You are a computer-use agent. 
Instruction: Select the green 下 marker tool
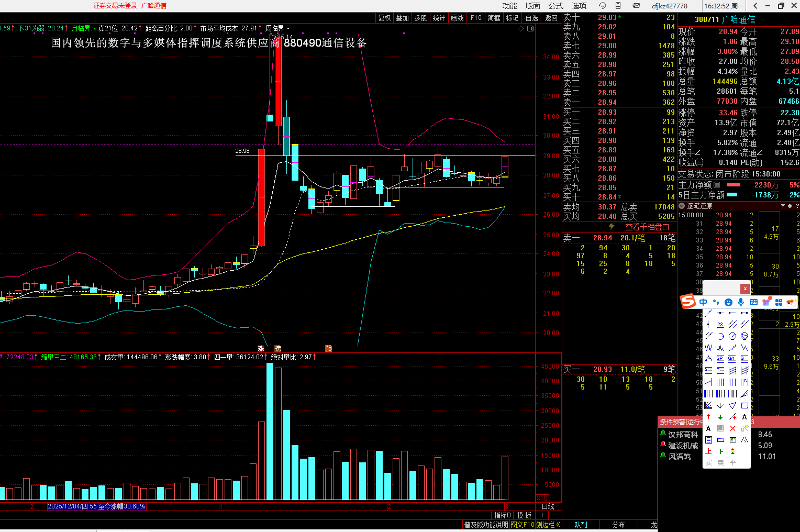[720, 451]
